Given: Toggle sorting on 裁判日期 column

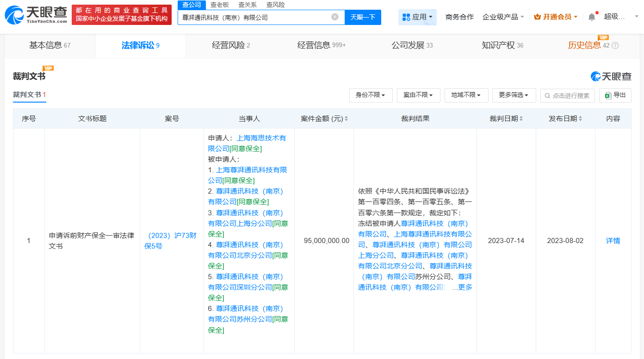Looking at the screenshot, I should click(x=521, y=118).
